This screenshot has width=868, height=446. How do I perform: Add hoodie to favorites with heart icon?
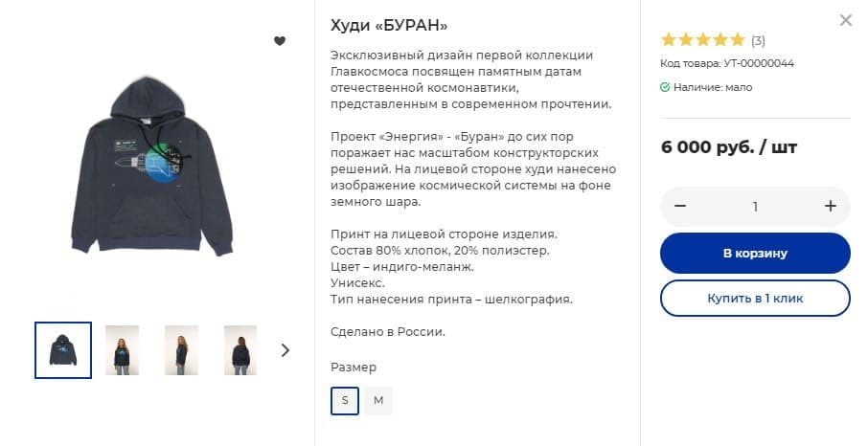click(280, 41)
